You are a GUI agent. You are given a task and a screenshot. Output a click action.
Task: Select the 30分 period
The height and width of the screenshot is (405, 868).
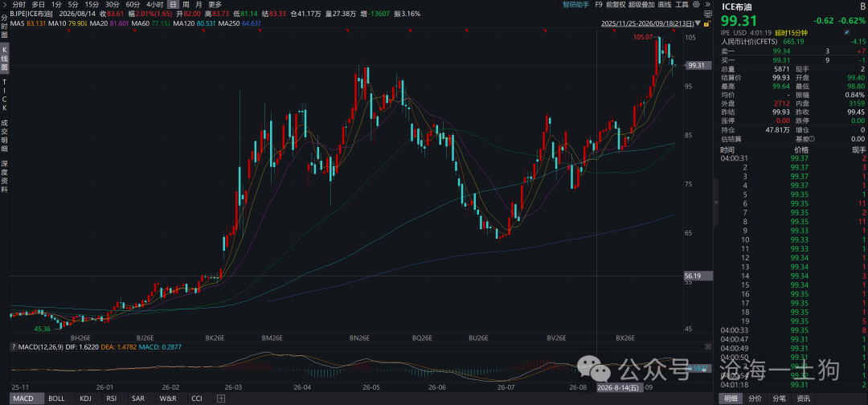[112, 4]
